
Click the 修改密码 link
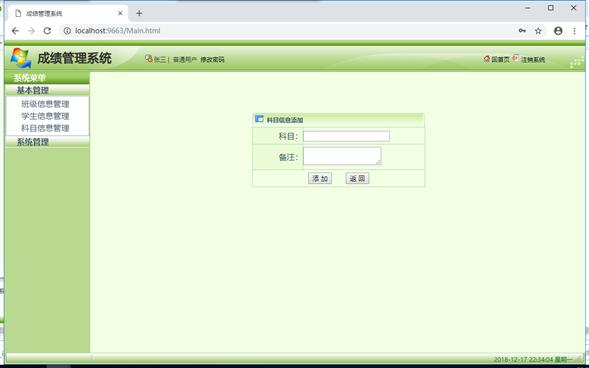tap(212, 59)
